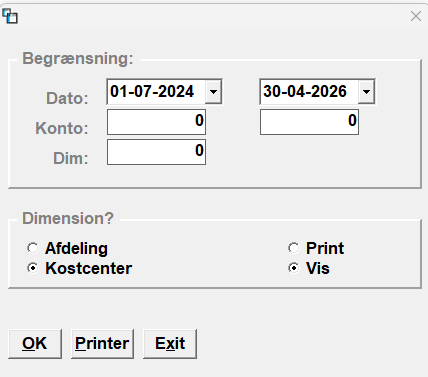Image resolution: width=428 pixels, height=377 pixels.
Task: Click the Vis label text
Action: click(x=318, y=268)
